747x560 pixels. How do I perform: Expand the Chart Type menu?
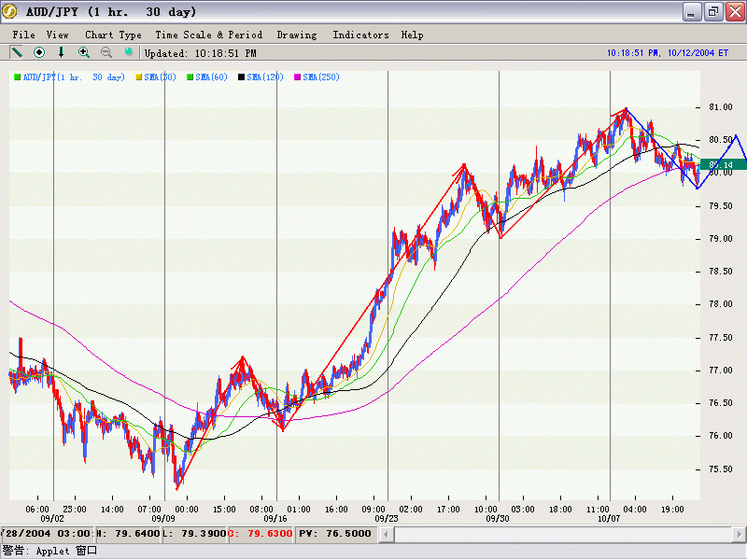pyautogui.click(x=113, y=35)
